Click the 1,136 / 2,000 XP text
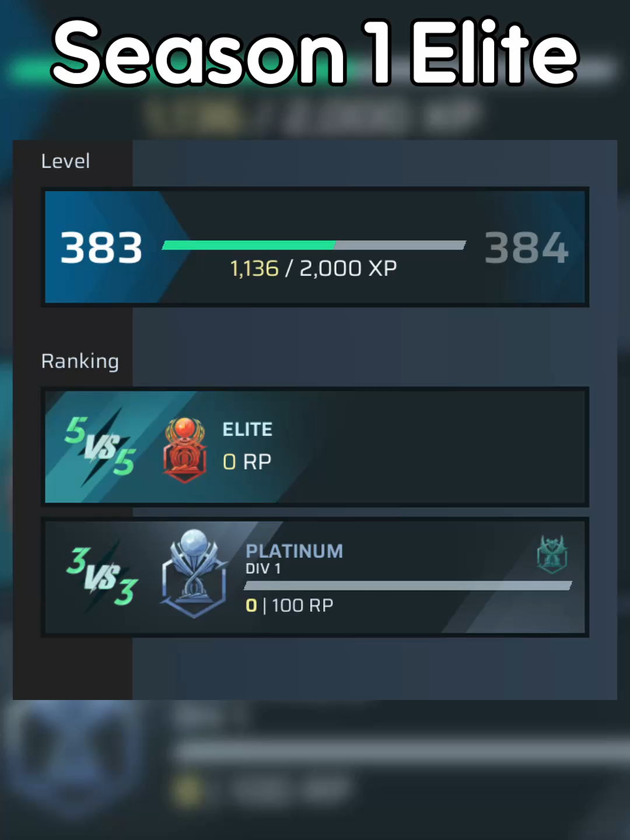 pyautogui.click(x=313, y=269)
